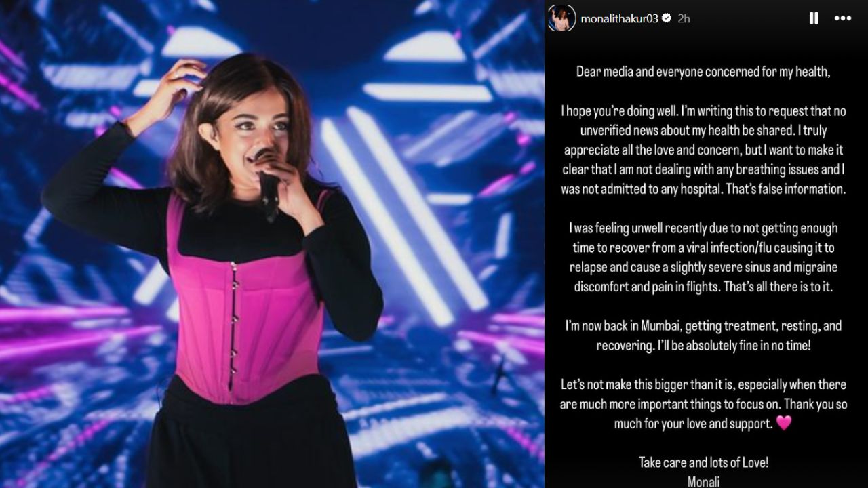Click the pink heart emoji
Viewport: 868px width, 488px height.
coord(783,424)
